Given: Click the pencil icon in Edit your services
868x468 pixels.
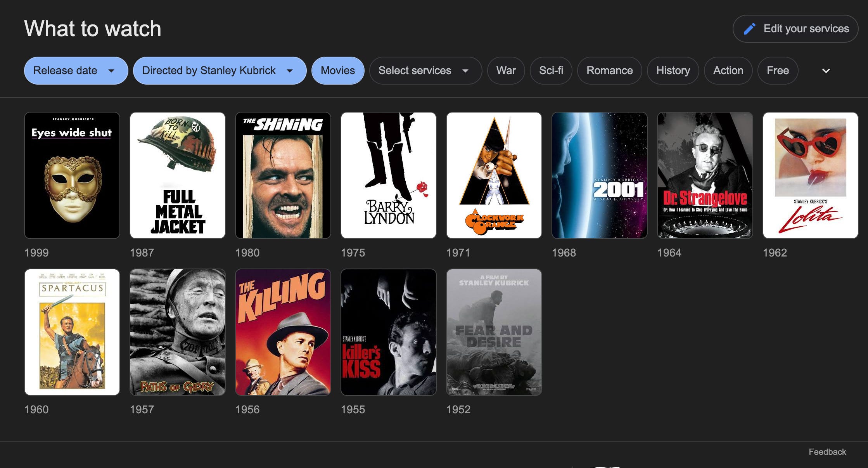Looking at the screenshot, I should tap(749, 29).
